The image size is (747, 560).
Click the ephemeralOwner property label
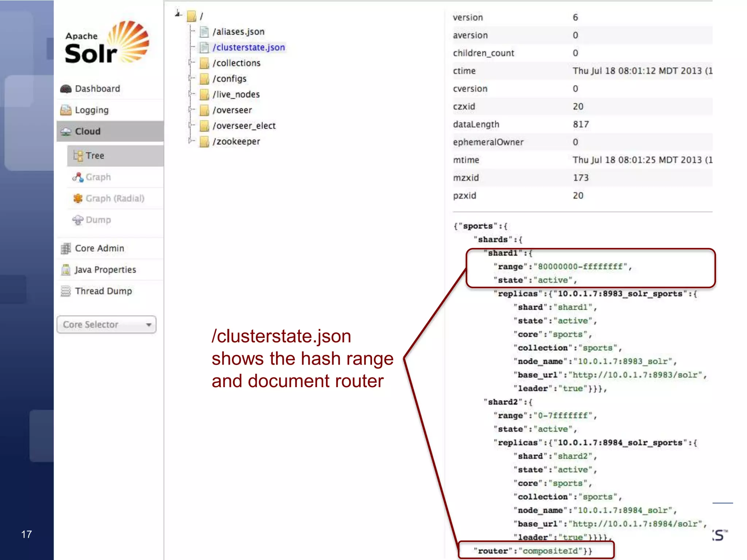tap(488, 142)
